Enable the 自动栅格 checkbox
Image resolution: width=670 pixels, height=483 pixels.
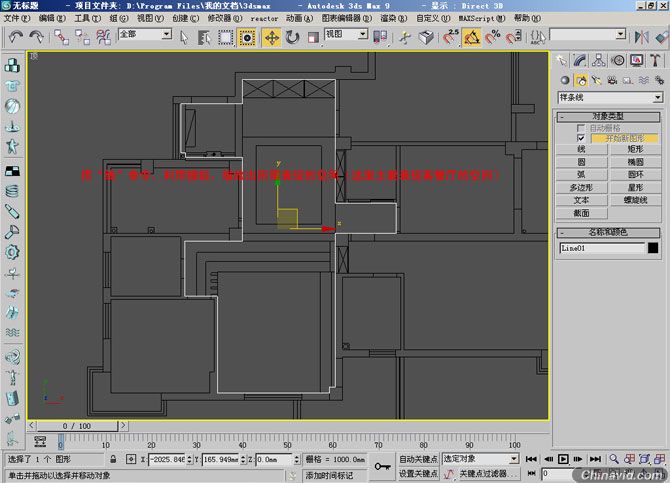pos(581,128)
